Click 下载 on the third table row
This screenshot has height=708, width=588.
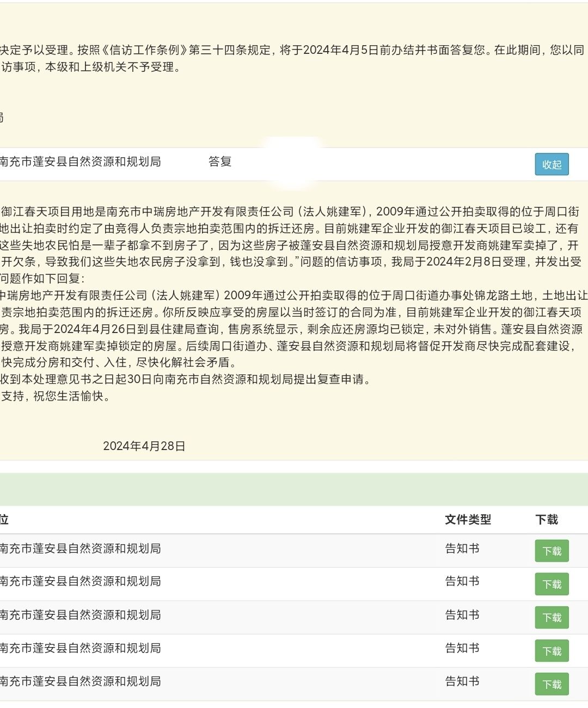[552, 618]
